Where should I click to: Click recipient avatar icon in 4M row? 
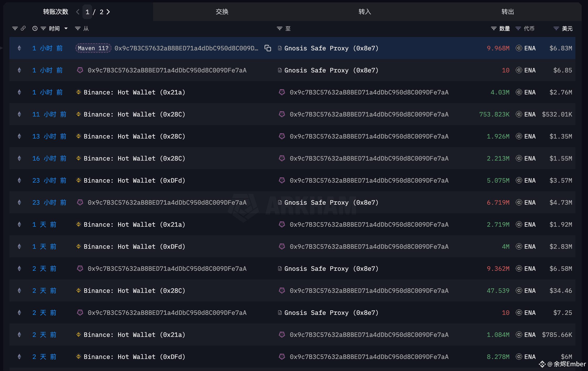click(x=282, y=246)
